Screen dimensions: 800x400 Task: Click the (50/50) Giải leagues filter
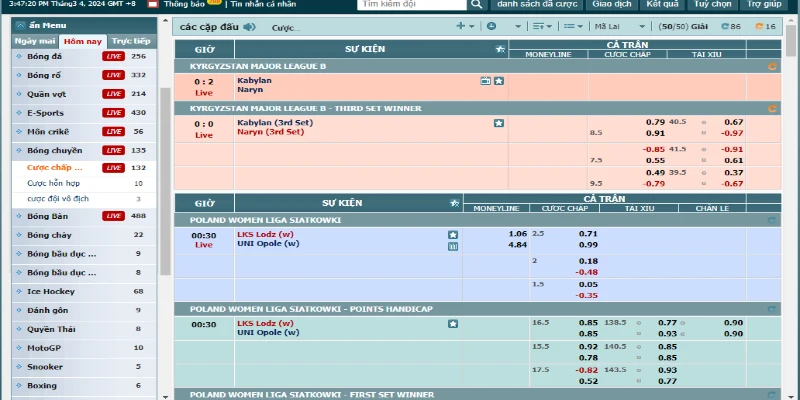click(x=683, y=27)
